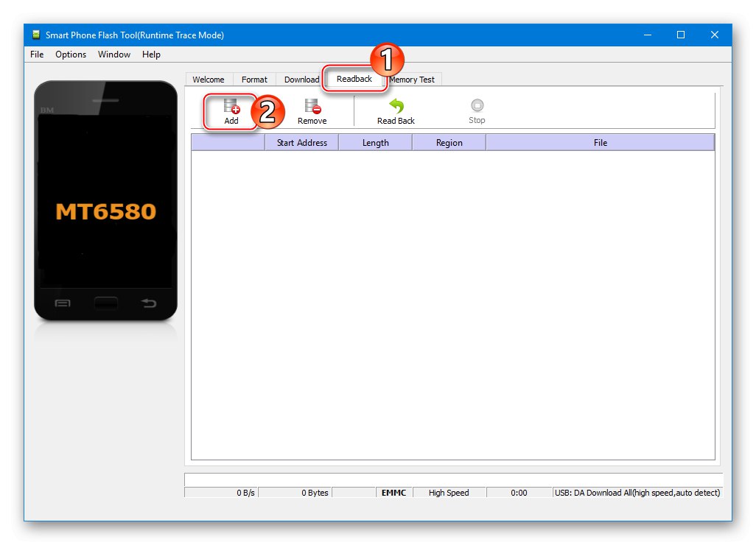This screenshot has height=545, width=756.
Task: Open the Window menu
Action: tap(113, 54)
